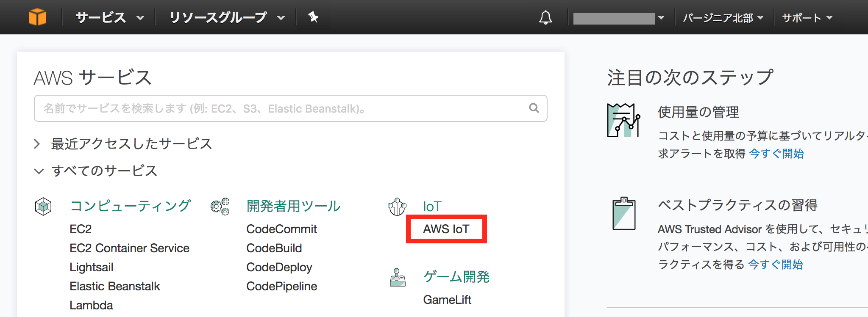Open the サポート menu
The height and width of the screenshot is (317, 868).
807,18
